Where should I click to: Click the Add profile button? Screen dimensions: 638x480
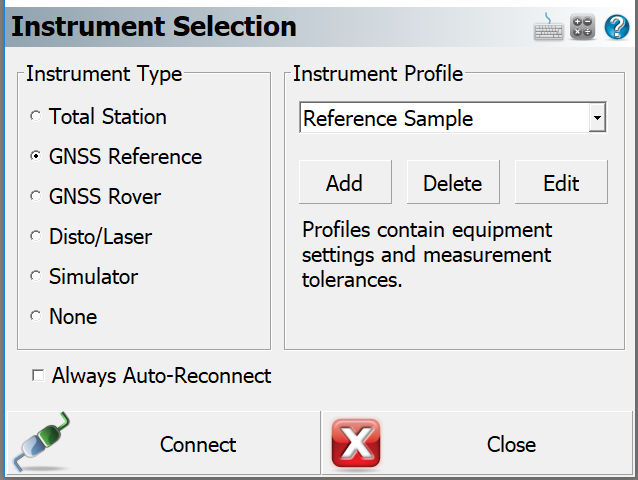coord(345,182)
